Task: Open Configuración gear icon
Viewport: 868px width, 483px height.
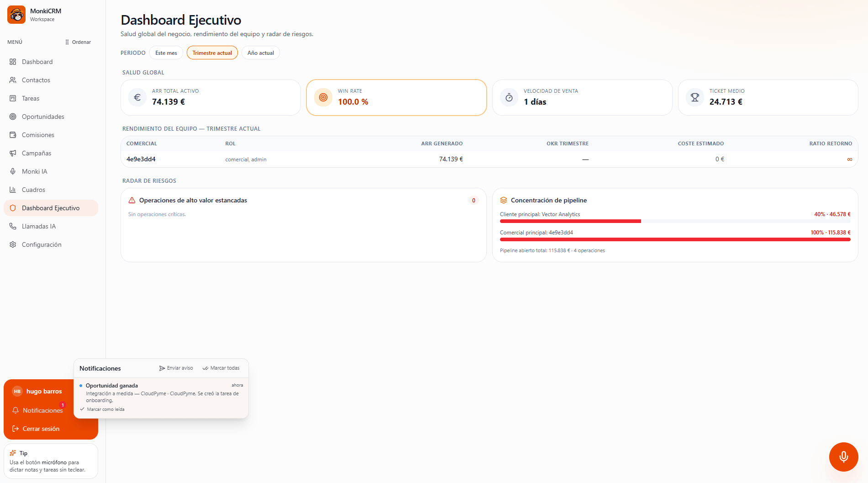Action: [x=13, y=244]
